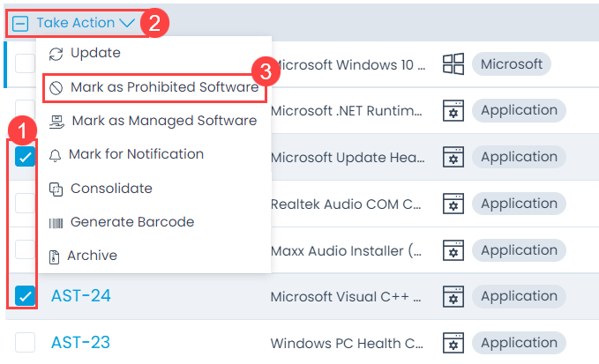Click the Managed Software hand-laptop icon
The height and width of the screenshot is (364, 599).
coord(56,122)
